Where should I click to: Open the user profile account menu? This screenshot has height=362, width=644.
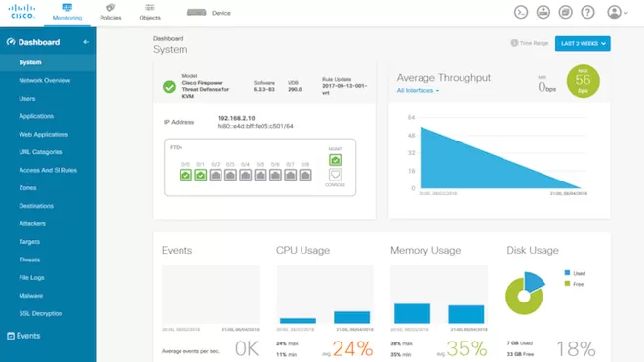(618, 13)
